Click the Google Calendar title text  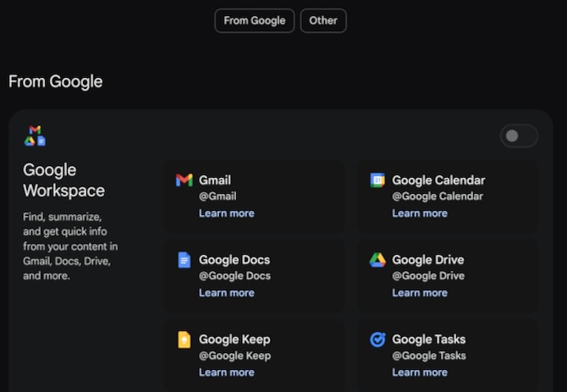(x=438, y=180)
